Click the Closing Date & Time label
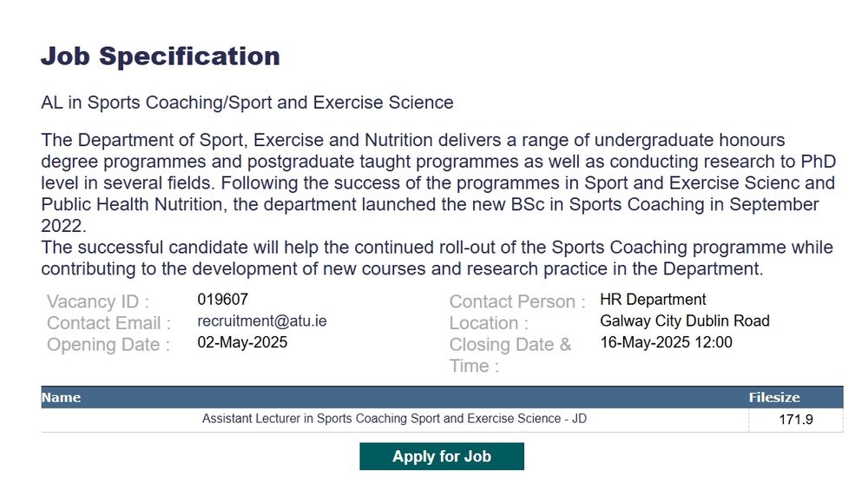The image size is (868, 483). coord(510,355)
